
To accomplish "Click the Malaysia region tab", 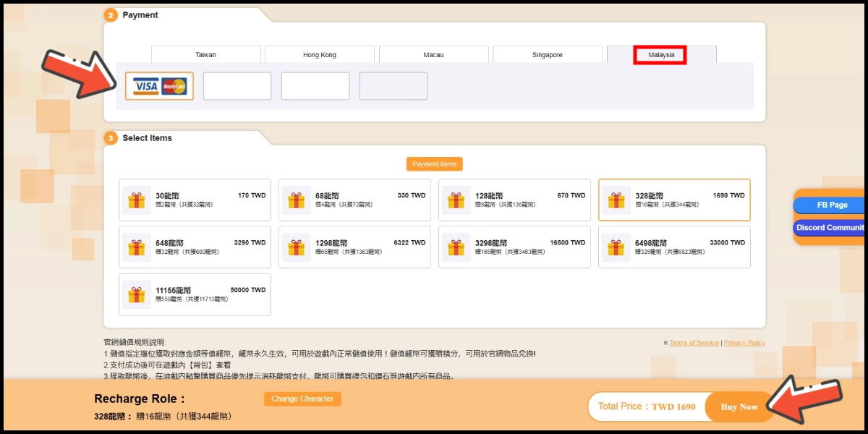I will click(660, 55).
